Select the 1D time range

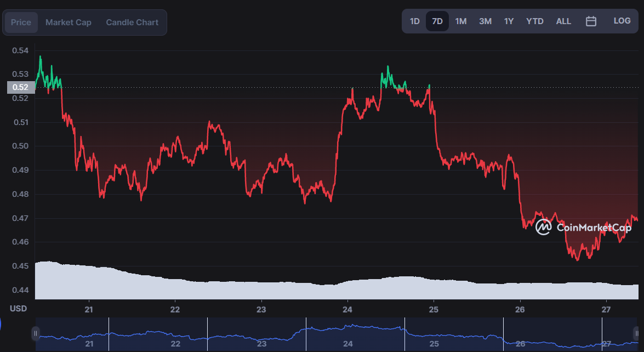tap(414, 21)
